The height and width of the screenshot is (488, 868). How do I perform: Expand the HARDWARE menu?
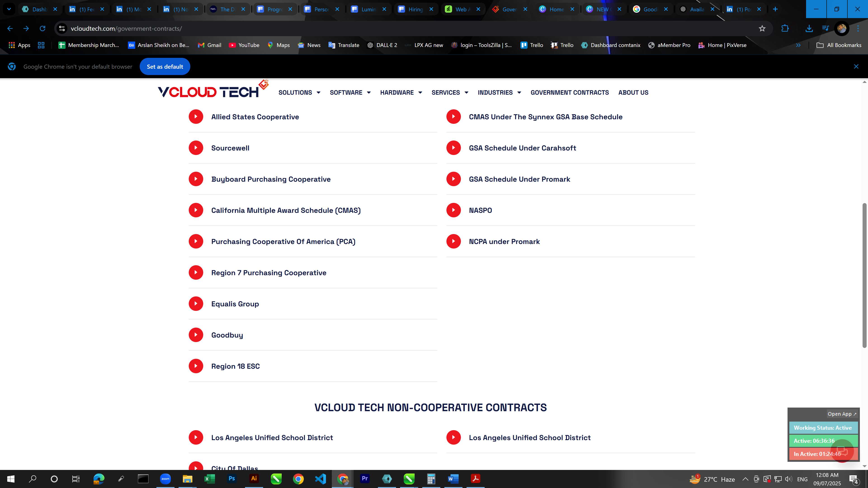(401, 92)
